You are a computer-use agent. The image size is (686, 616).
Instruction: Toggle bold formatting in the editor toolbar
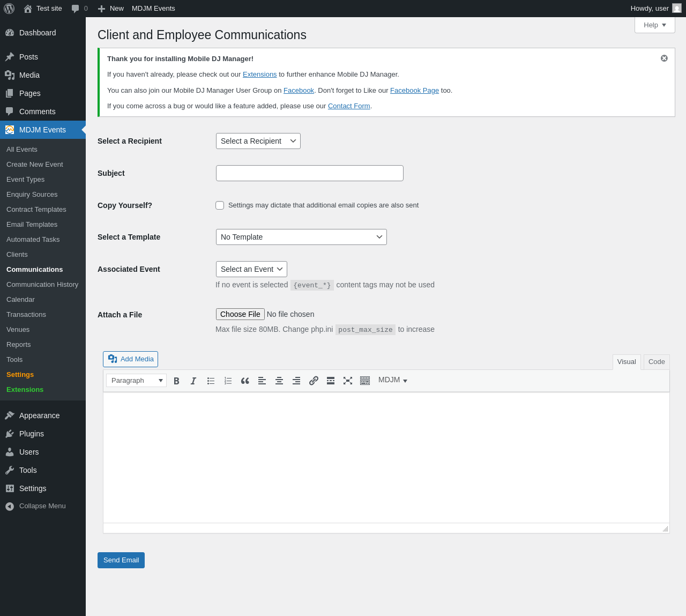(176, 381)
